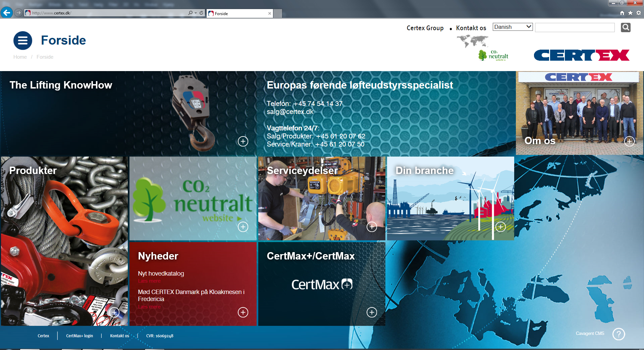
Task: Open the Certex footer link
Action: tap(43, 336)
